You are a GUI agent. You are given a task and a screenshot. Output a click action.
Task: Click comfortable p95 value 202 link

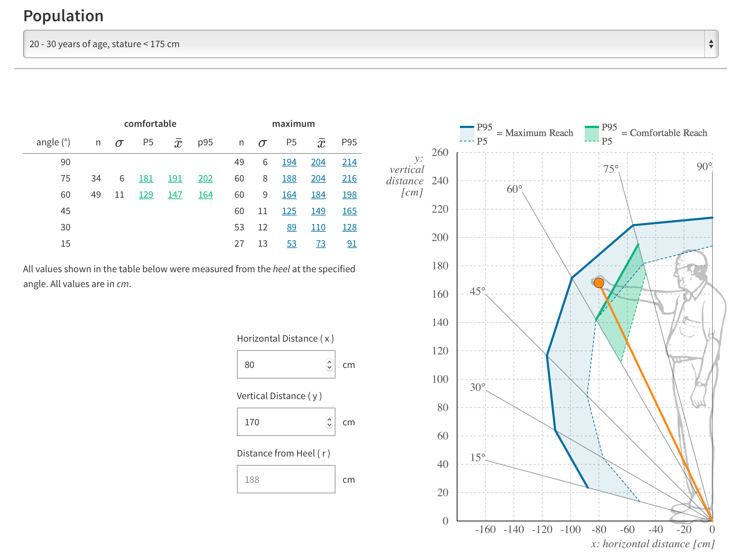pyautogui.click(x=205, y=178)
